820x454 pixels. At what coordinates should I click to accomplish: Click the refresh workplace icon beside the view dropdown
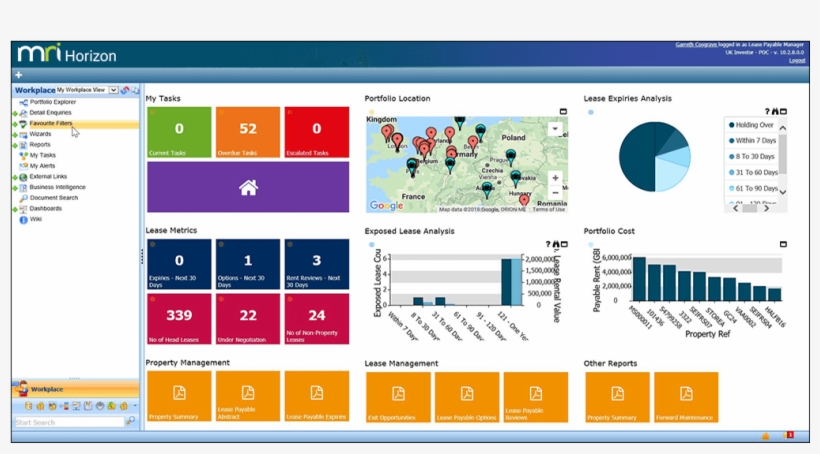coord(125,90)
